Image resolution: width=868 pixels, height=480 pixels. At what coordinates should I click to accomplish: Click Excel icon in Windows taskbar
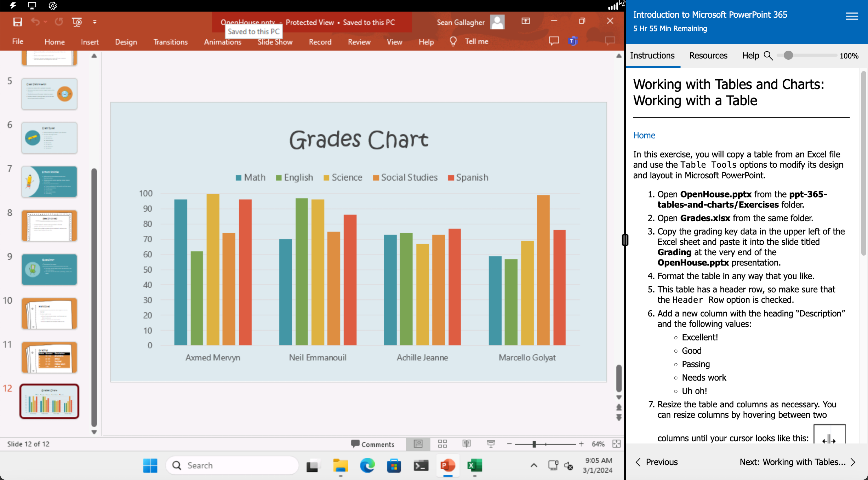[475, 465]
